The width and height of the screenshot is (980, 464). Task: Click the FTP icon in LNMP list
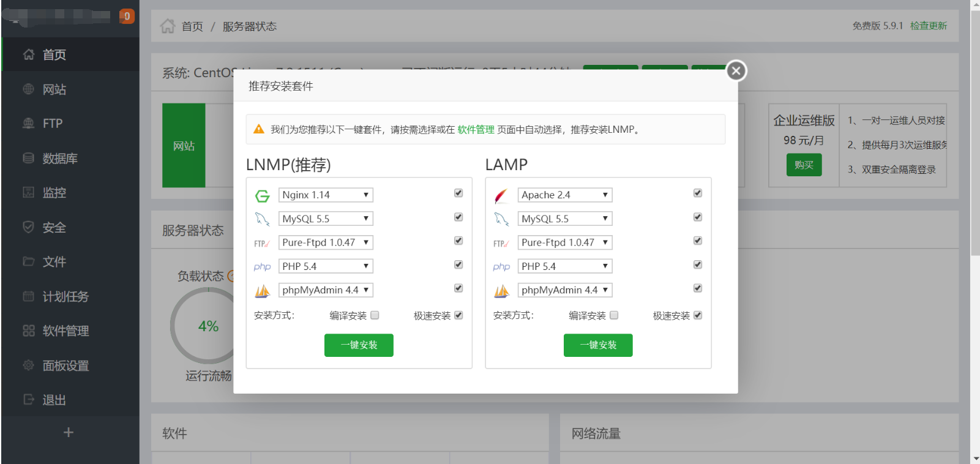pos(262,244)
